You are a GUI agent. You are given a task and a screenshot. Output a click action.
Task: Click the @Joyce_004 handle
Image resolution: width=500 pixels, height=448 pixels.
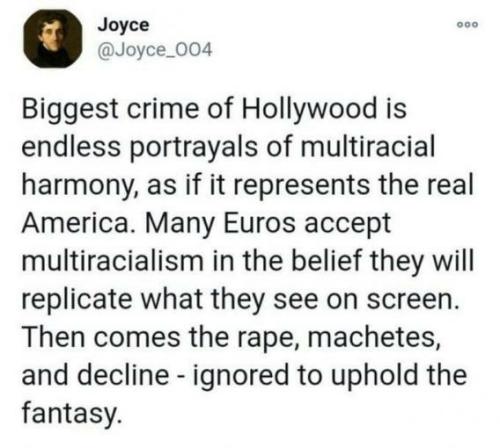pos(155,51)
